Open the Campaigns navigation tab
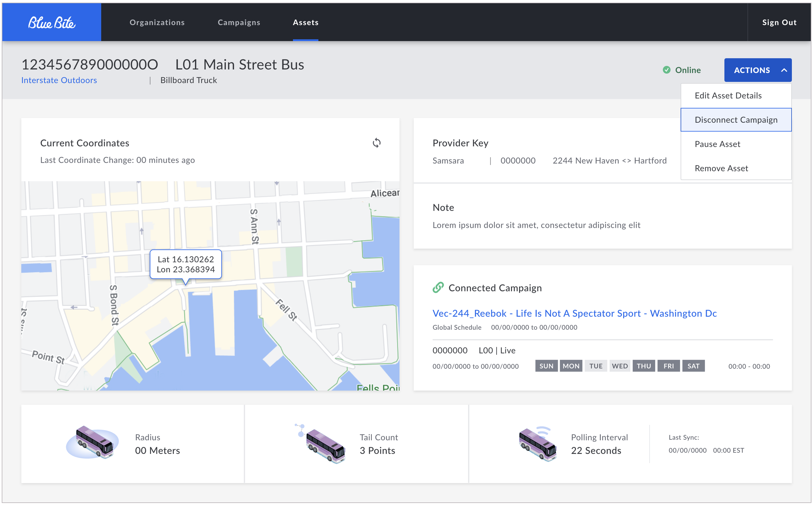 239,22
